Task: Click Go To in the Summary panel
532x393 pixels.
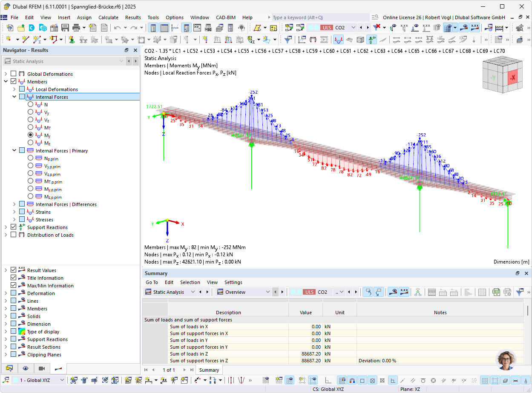Action: point(152,282)
